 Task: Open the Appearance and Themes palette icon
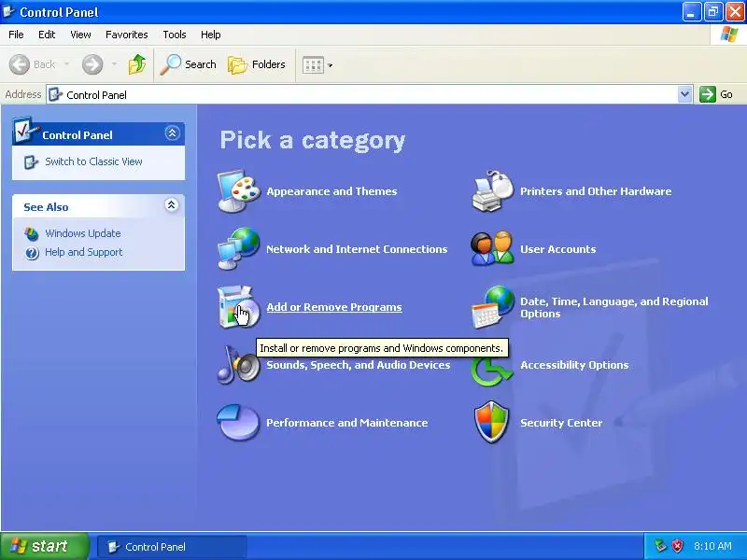[x=239, y=191]
